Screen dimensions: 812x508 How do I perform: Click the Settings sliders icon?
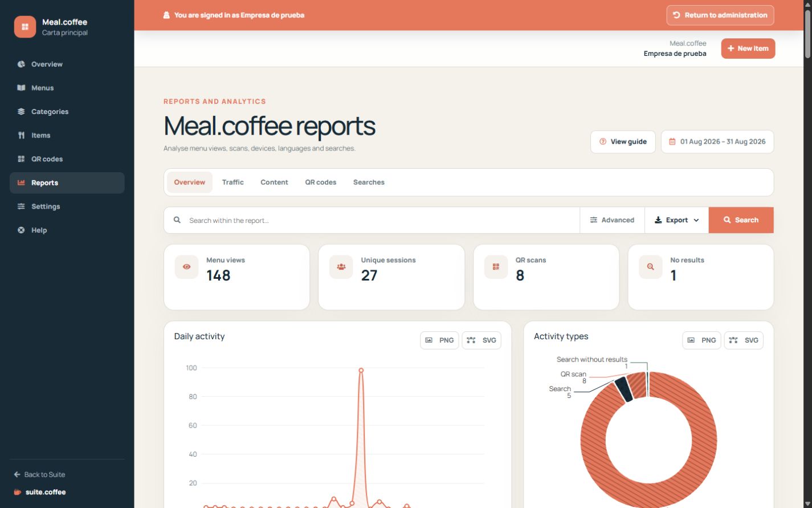(x=21, y=206)
